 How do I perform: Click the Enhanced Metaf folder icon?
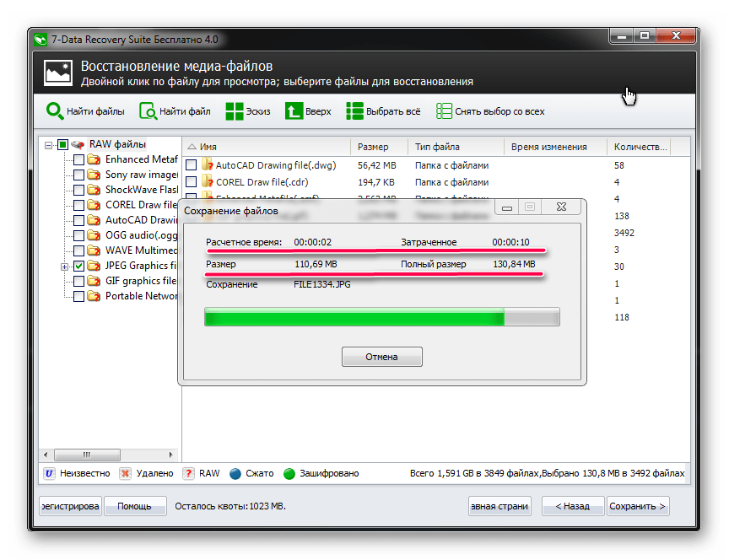(94, 159)
